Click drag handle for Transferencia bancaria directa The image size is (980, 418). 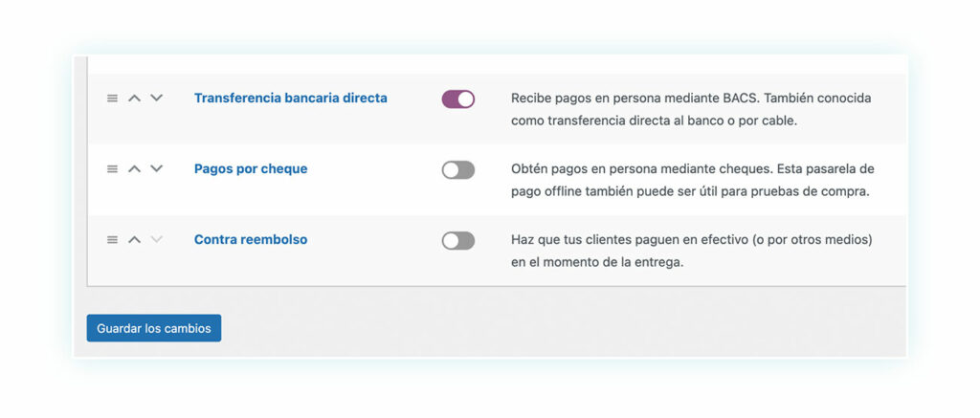pyautogui.click(x=112, y=99)
